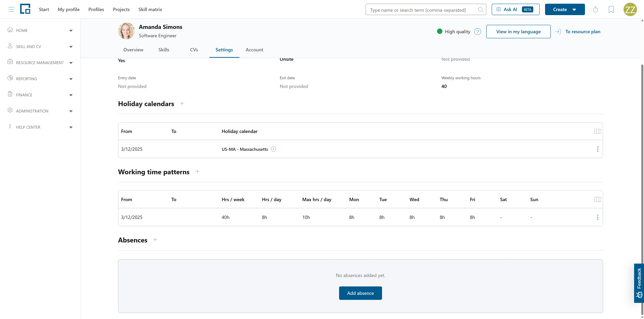
Task: Click the Ask AI beta button
Action: click(516, 10)
